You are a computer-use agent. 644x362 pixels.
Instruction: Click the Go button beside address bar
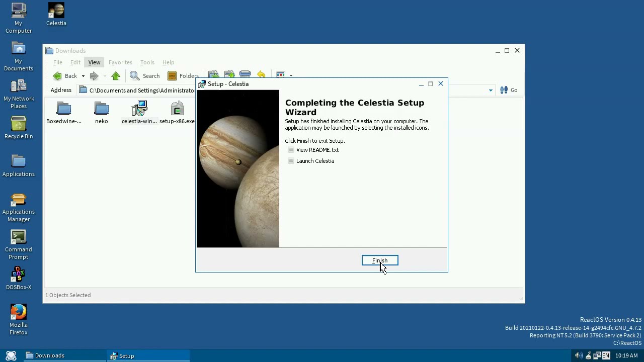(x=509, y=90)
